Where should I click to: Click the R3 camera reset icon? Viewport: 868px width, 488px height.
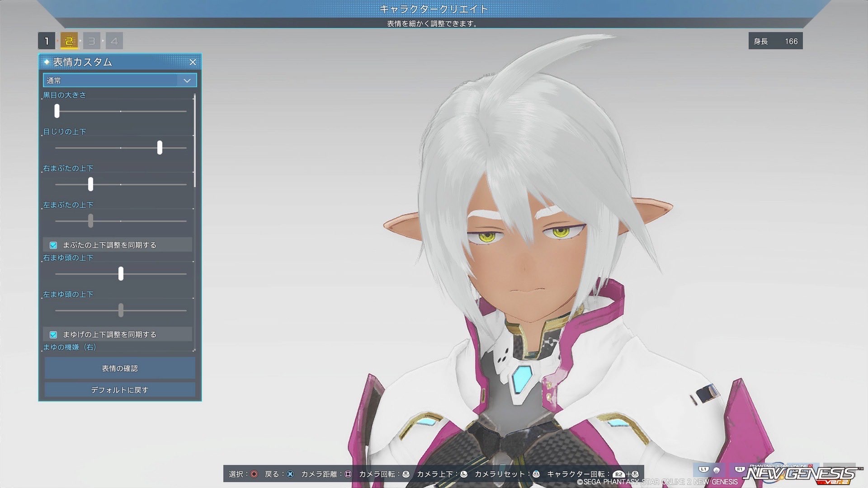(x=536, y=474)
